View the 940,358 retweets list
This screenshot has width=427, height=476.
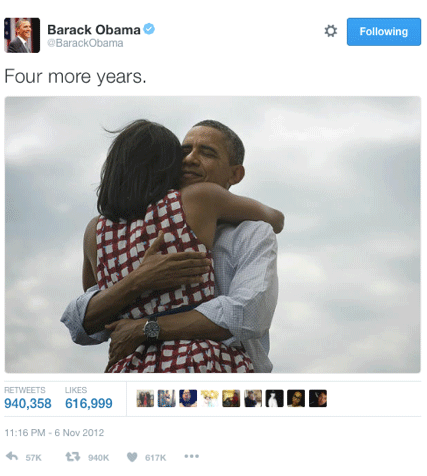pyautogui.click(x=28, y=399)
